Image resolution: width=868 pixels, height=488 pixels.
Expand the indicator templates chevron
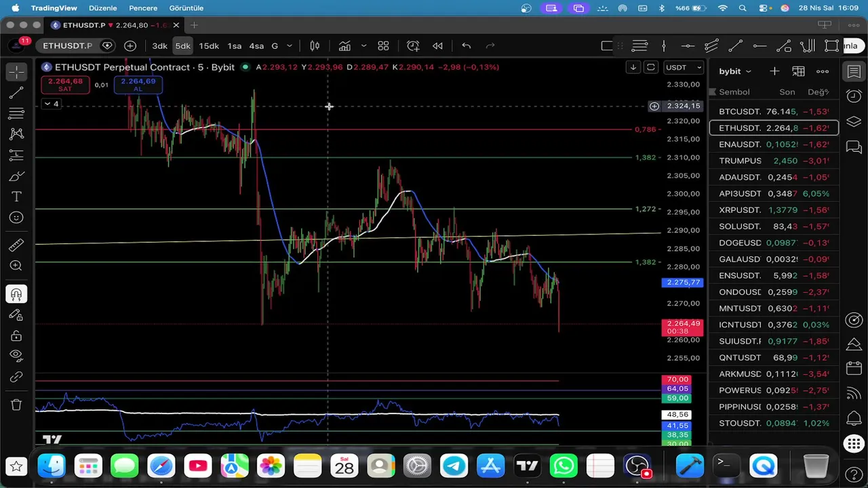pyautogui.click(x=363, y=45)
